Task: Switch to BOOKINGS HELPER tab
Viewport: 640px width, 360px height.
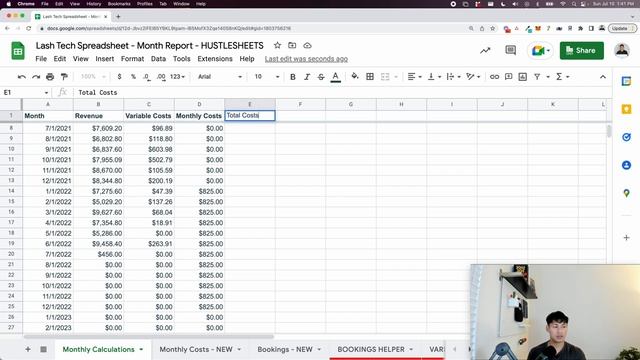Action: click(371, 349)
